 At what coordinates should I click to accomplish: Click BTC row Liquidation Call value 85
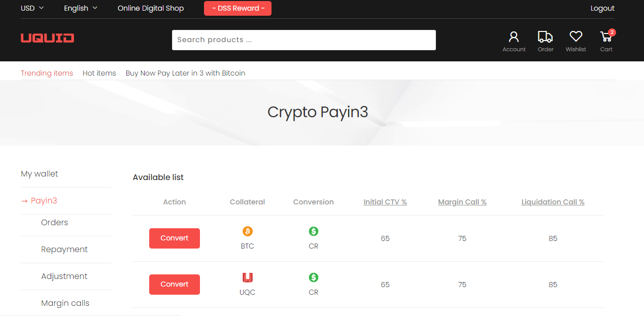(x=553, y=238)
